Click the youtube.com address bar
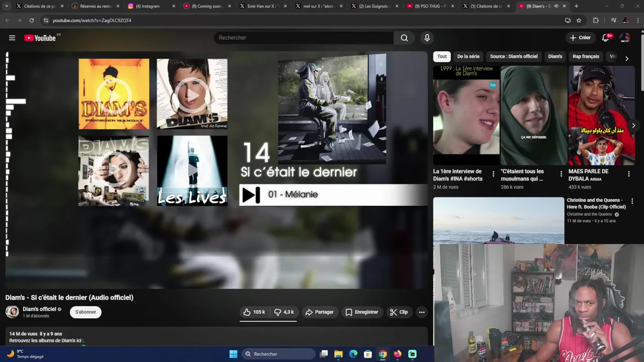Viewport: 644px width, 362px height. point(302,20)
